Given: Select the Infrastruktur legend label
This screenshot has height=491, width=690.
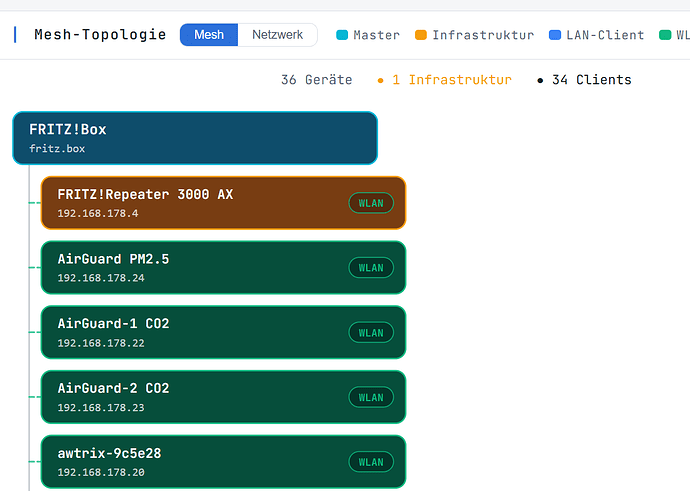Looking at the screenshot, I should (483, 35).
